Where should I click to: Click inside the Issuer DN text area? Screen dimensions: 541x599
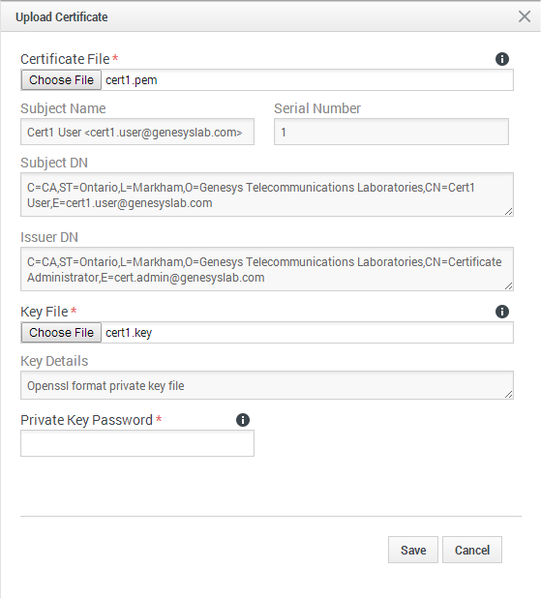[267, 269]
